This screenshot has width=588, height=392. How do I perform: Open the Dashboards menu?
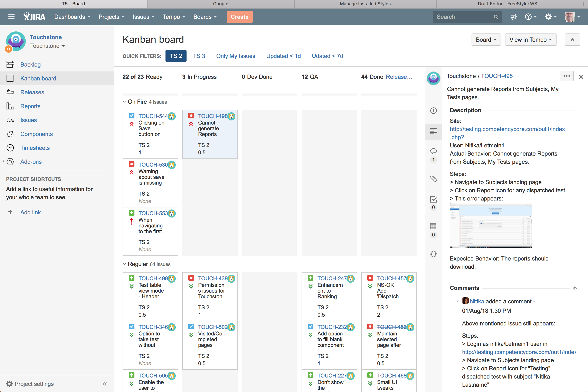tap(72, 17)
